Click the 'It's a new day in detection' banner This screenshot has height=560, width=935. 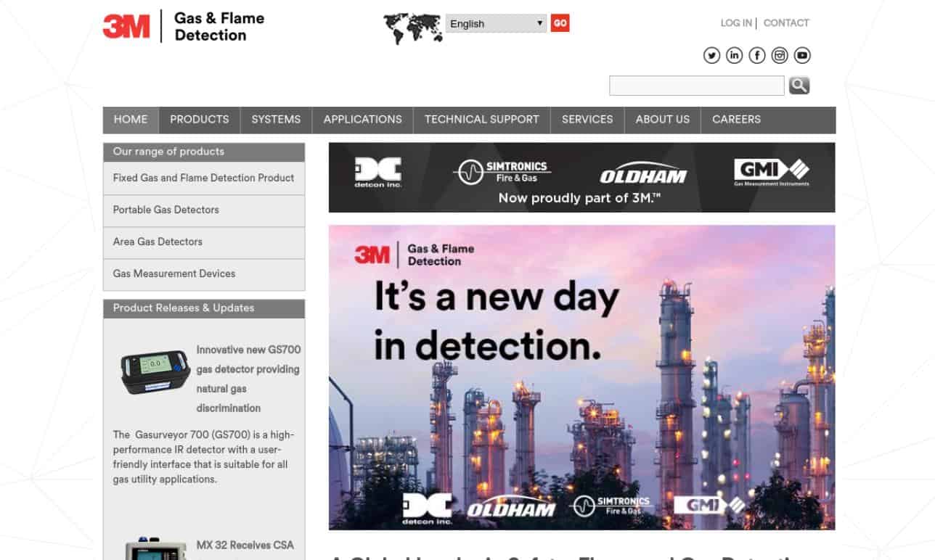pos(581,377)
